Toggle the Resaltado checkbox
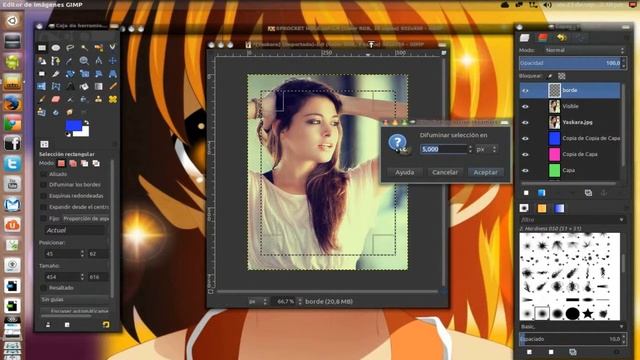Screen dimensions: 640x360 pyautogui.click(x=43, y=288)
